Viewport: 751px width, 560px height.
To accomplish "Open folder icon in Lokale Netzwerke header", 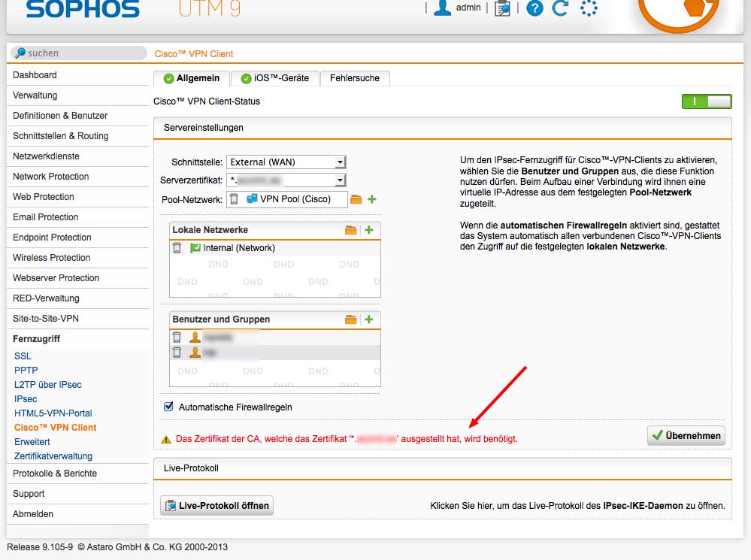I will (x=350, y=230).
